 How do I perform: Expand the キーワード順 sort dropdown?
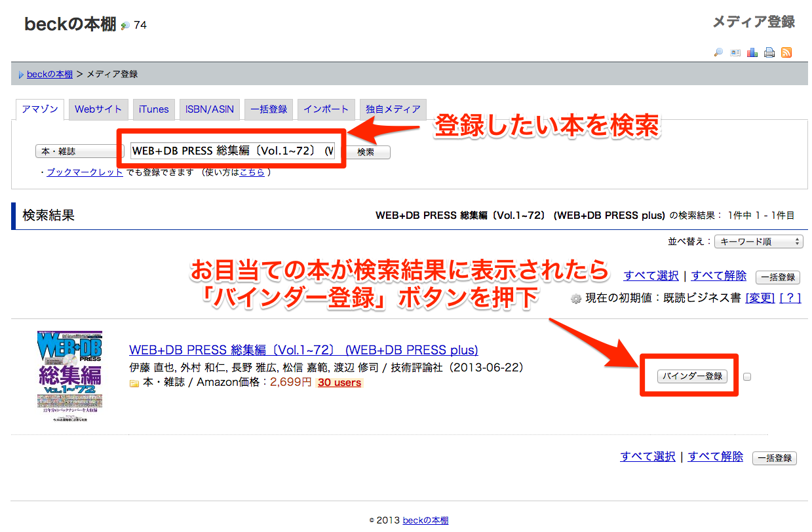[x=759, y=242]
